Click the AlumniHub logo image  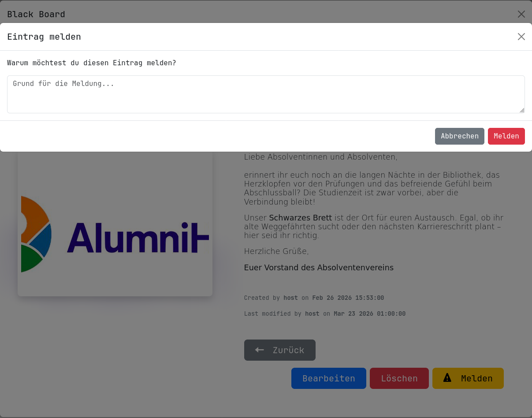pyautogui.click(x=115, y=233)
